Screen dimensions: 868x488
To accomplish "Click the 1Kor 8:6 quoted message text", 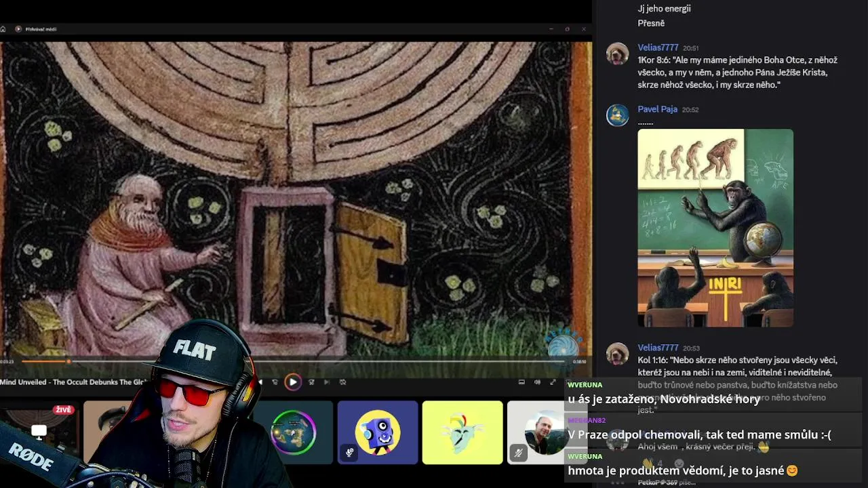I will 738,73.
